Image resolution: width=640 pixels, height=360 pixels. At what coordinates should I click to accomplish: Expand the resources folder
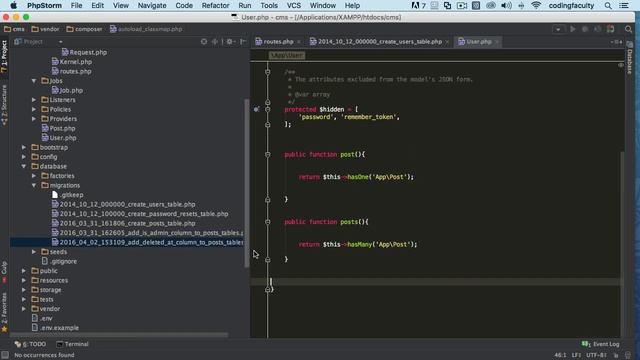24,280
